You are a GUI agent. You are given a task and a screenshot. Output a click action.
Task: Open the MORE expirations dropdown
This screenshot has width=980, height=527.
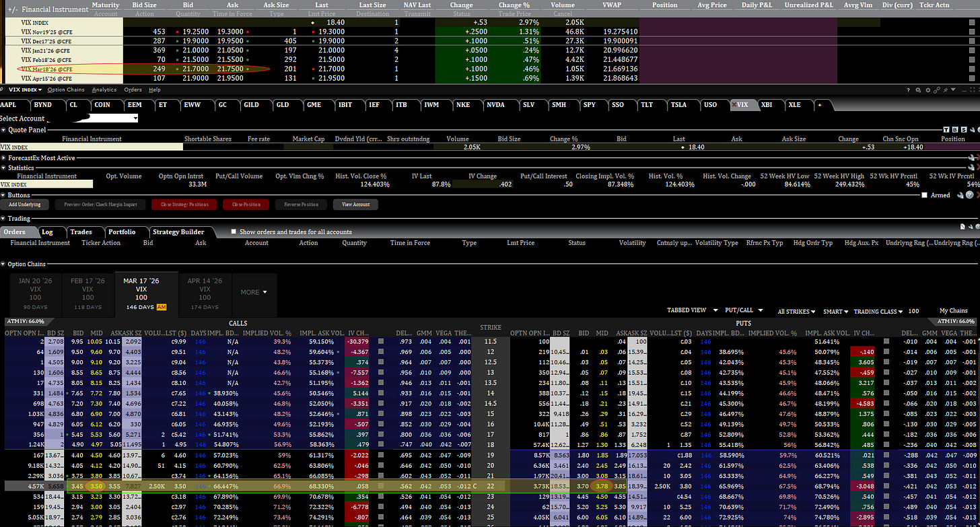254,292
